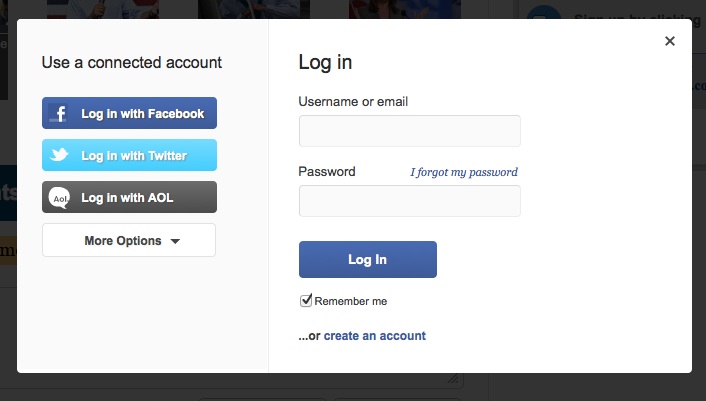Follow the create an account link
Image resolution: width=706 pixels, height=401 pixels.
click(374, 336)
